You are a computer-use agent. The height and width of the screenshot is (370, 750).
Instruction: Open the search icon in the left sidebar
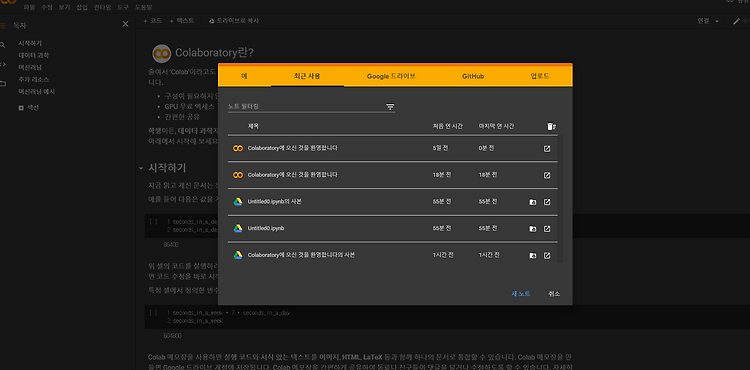click(2, 45)
